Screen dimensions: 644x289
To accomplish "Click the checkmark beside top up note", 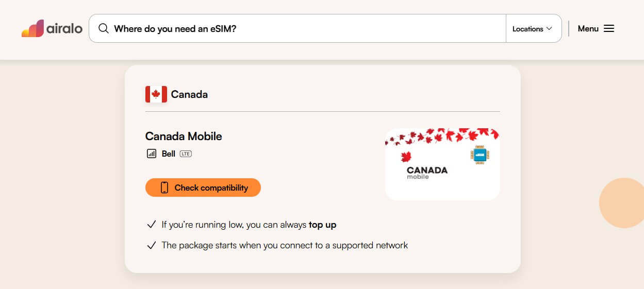I will tap(152, 225).
